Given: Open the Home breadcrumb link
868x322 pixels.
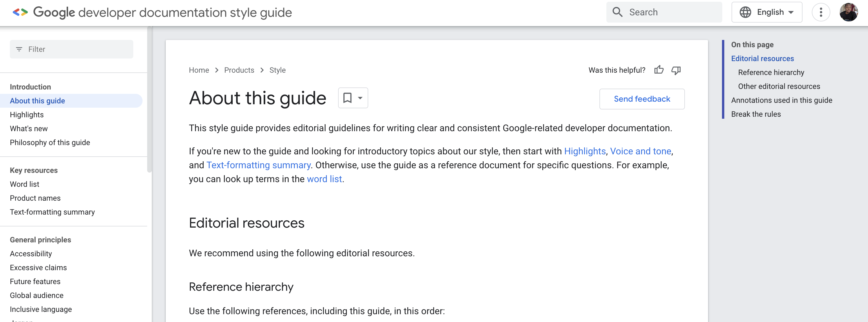Looking at the screenshot, I should (x=199, y=70).
